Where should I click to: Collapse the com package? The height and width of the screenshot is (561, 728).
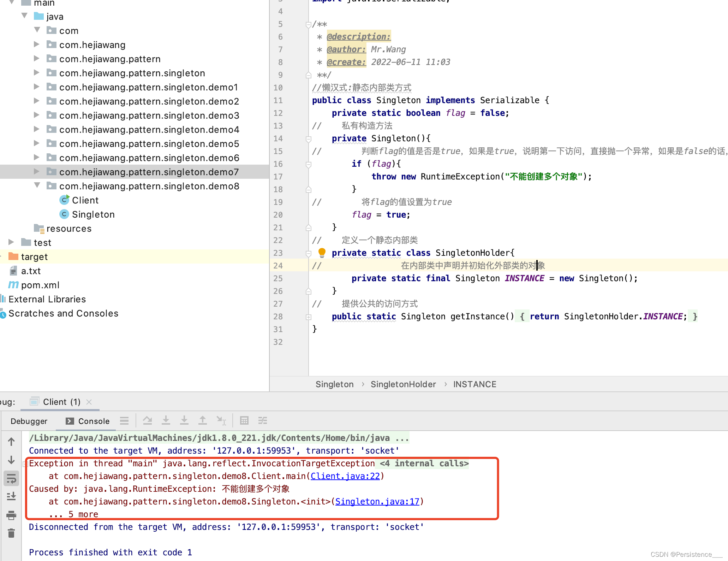coord(37,30)
